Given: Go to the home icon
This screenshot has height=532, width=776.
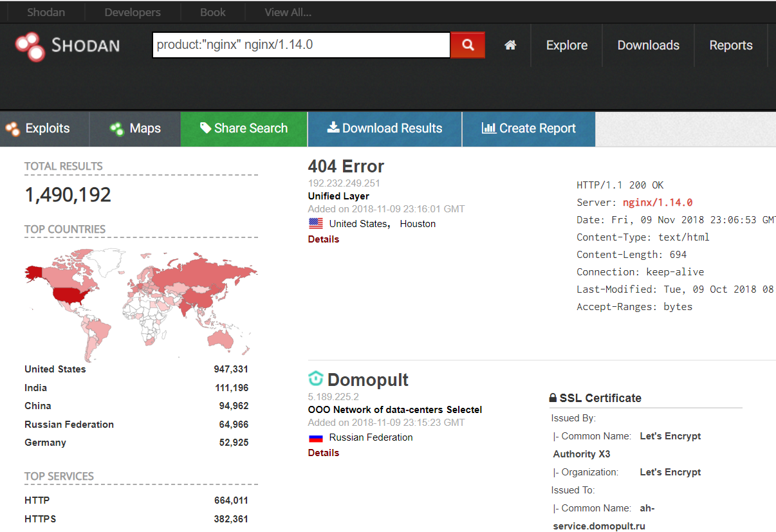Looking at the screenshot, I should [x=510, y=45].
